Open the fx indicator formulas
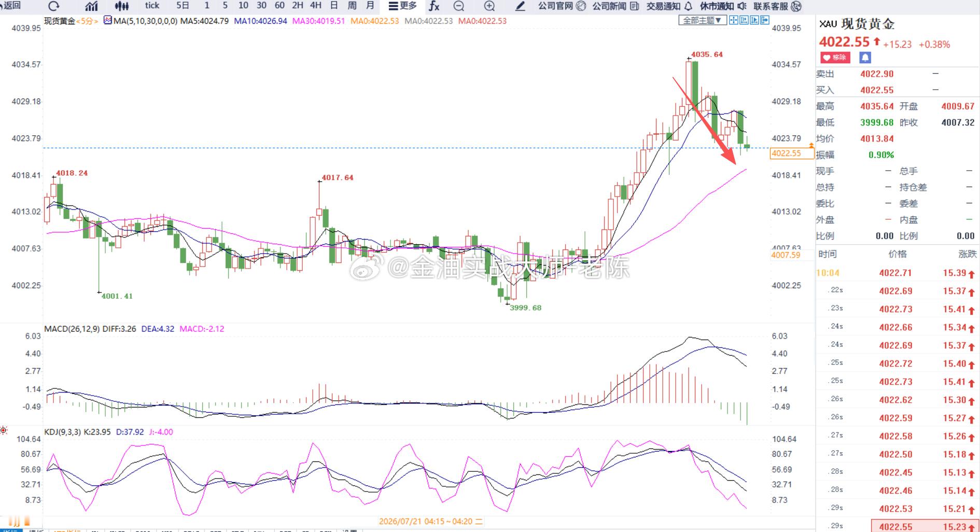 click(434, 6)
